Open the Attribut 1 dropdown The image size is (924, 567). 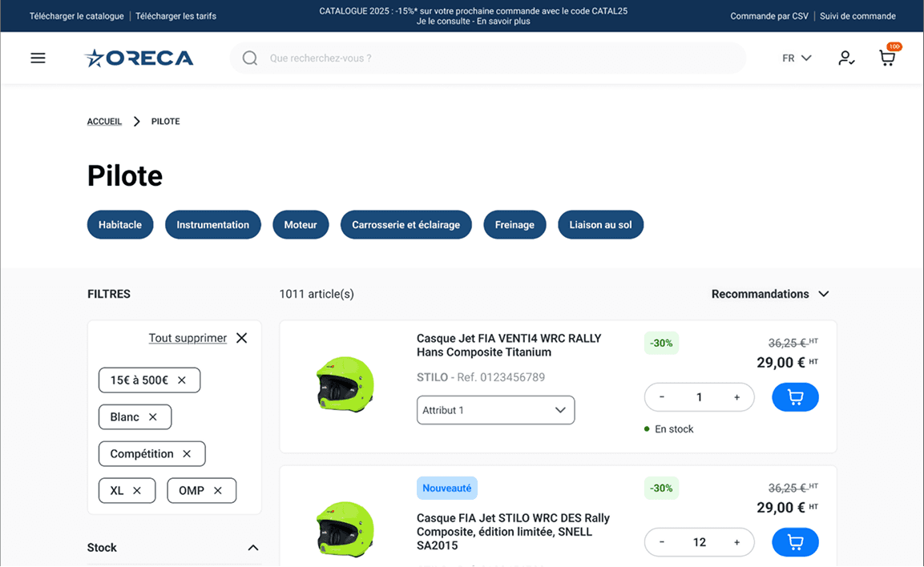click(495, 410)
